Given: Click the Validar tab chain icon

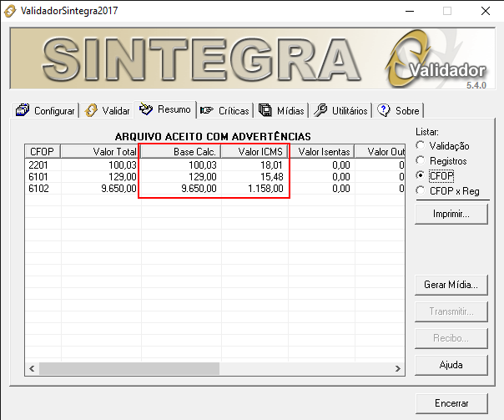Looking at the screenshot, I should click(x=91, y=110).
